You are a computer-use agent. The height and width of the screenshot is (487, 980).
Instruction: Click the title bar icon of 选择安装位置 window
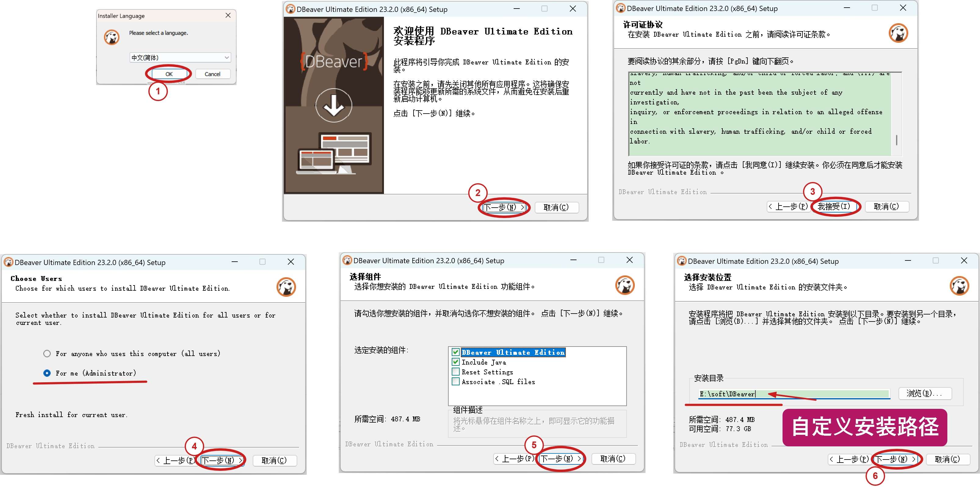tap(681, 261)
